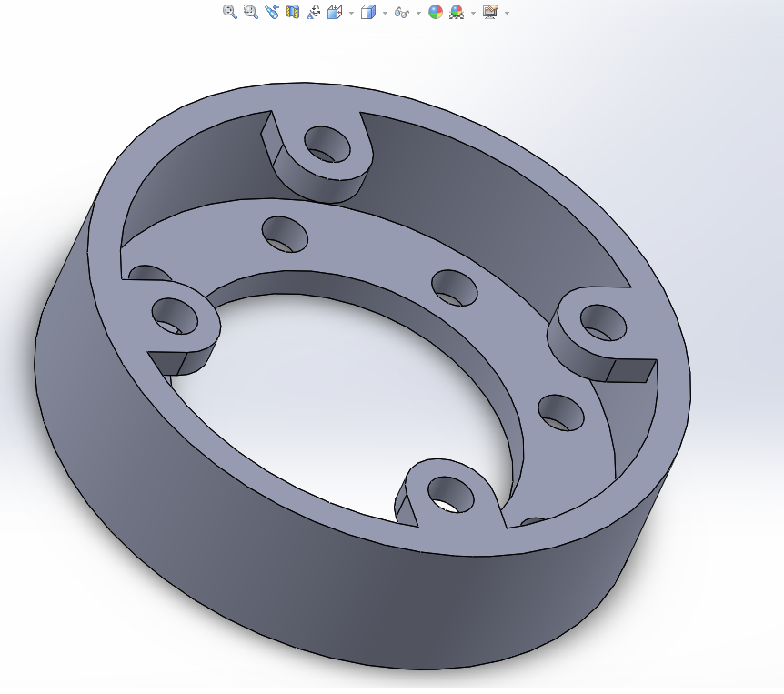
Task: Expand the View Settings dropdown arrow
Action: [507, 13]
